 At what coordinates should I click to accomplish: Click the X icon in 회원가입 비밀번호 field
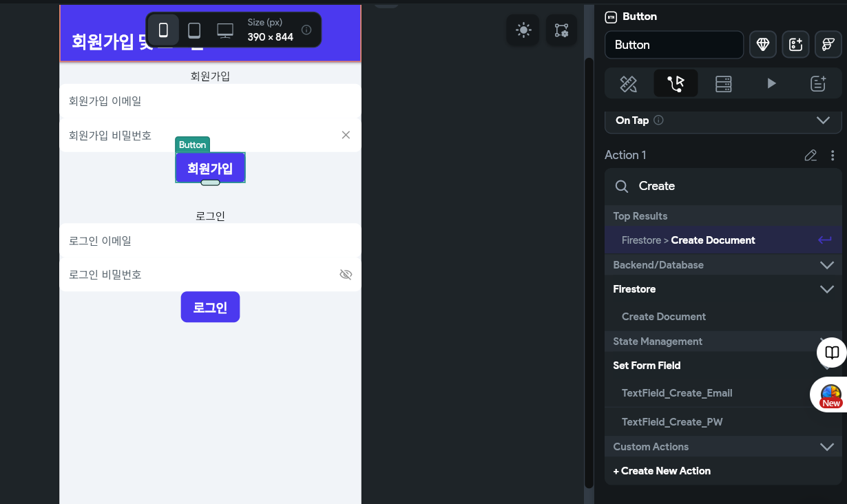pos(346,135)
